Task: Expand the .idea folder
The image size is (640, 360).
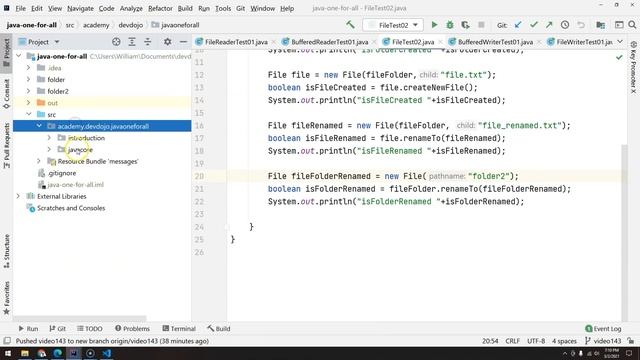Action: click(x=29, y=68)
